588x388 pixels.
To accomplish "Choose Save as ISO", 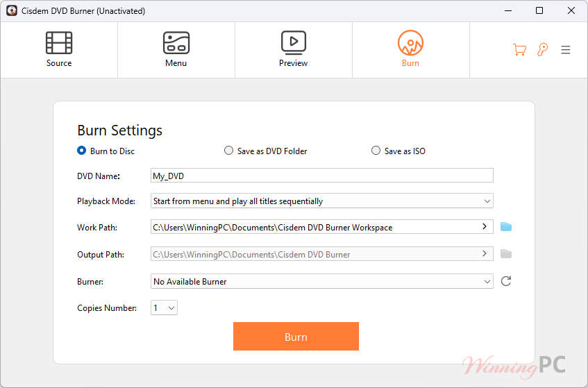I will coord(398,151).
